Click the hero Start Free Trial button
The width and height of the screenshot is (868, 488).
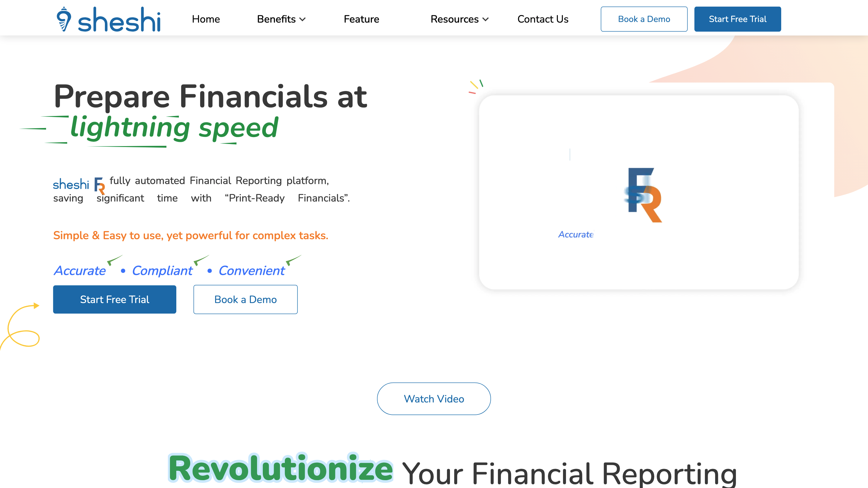pos(114,299)
